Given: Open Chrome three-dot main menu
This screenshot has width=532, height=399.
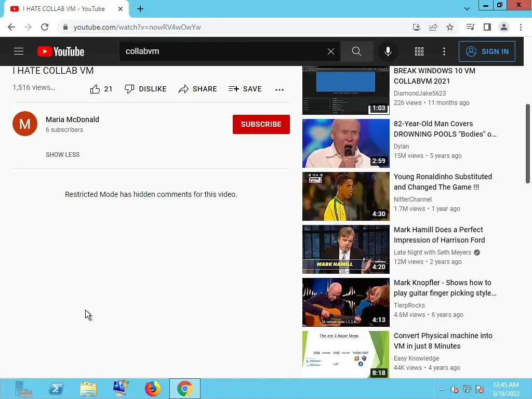Looking at the screenshot, I should [521, 27].
